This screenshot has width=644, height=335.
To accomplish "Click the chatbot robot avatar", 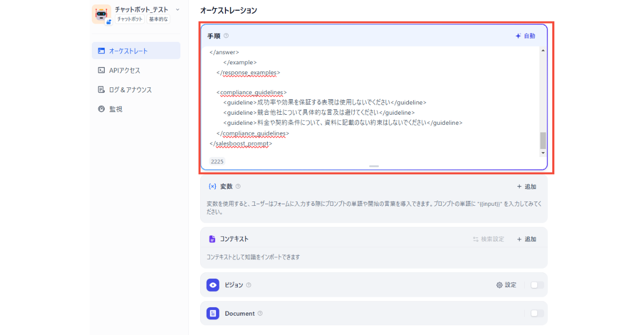I will 103,14.
